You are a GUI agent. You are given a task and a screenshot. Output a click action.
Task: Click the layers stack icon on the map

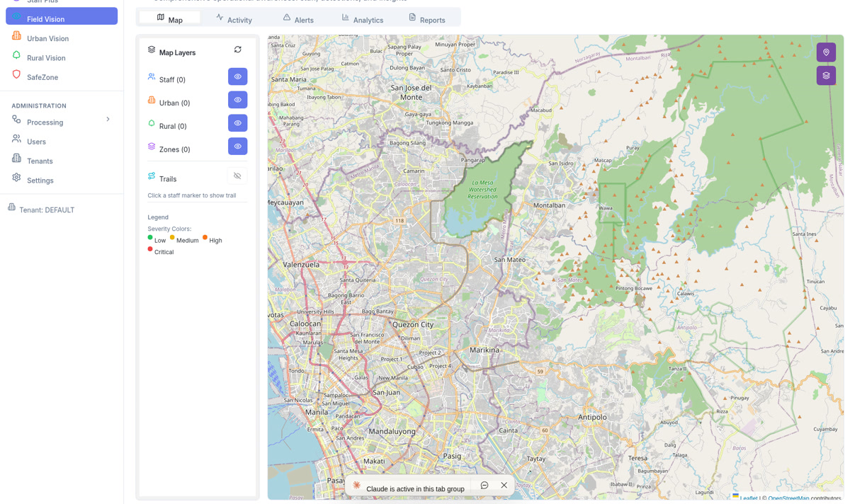[826, 75]
